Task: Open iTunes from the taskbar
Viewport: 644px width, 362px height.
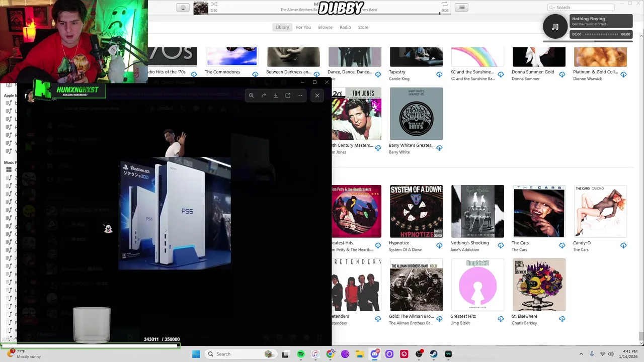Action: pyautogui.click(x=315, y=354)
